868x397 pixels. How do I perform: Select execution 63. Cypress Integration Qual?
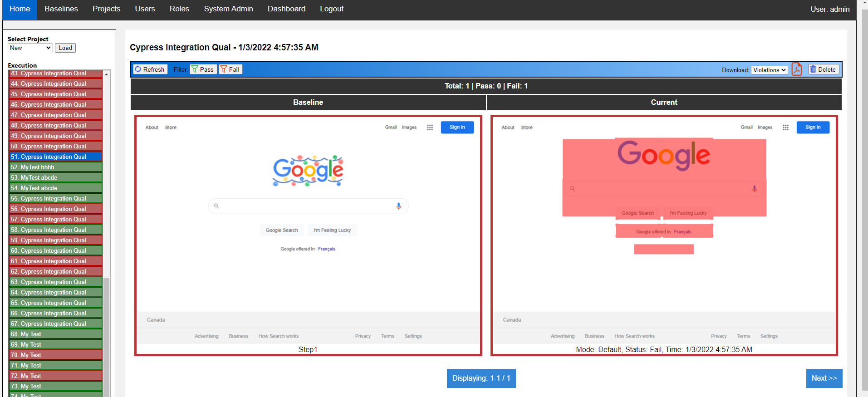coord(55,282)
